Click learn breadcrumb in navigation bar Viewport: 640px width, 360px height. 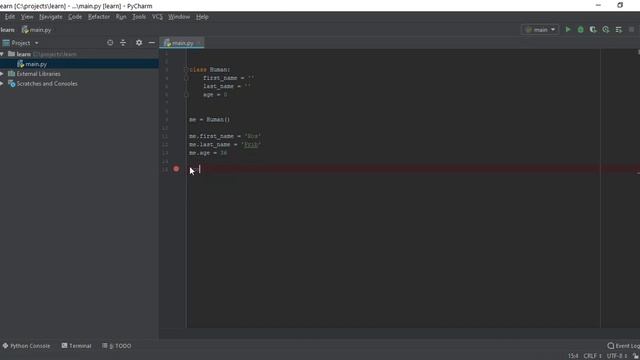[7, 30]
